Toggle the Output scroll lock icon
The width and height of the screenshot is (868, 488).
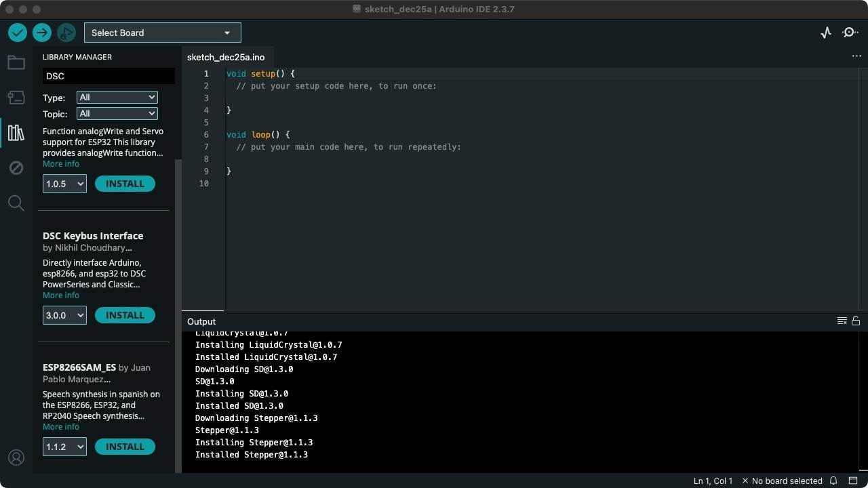point(856,321)
